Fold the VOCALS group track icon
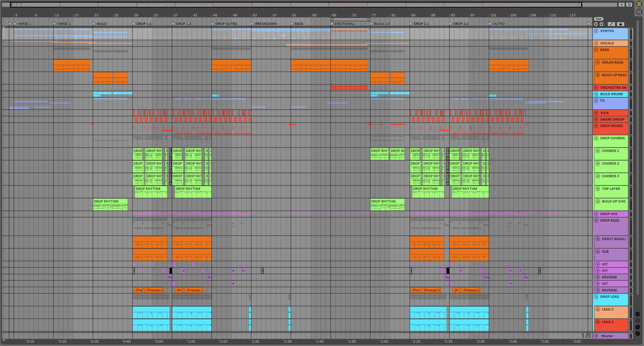This screenshot has height=346, width=644. 596,43
